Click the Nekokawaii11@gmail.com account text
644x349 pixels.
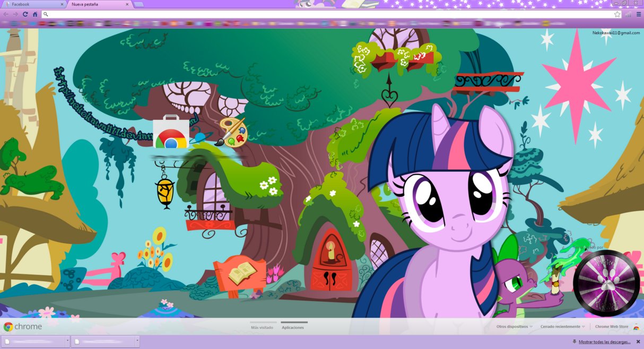pyautogui.click(x=616, y=33)
